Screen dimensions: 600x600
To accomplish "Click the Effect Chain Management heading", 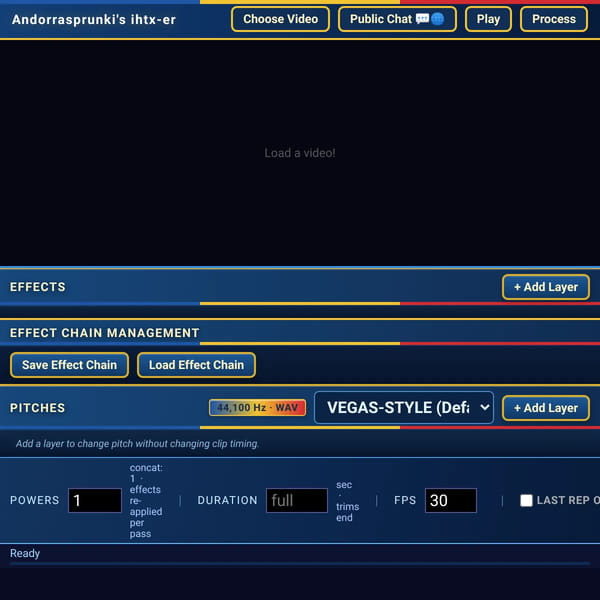I will pyautogui.click(x=104, y=333).
